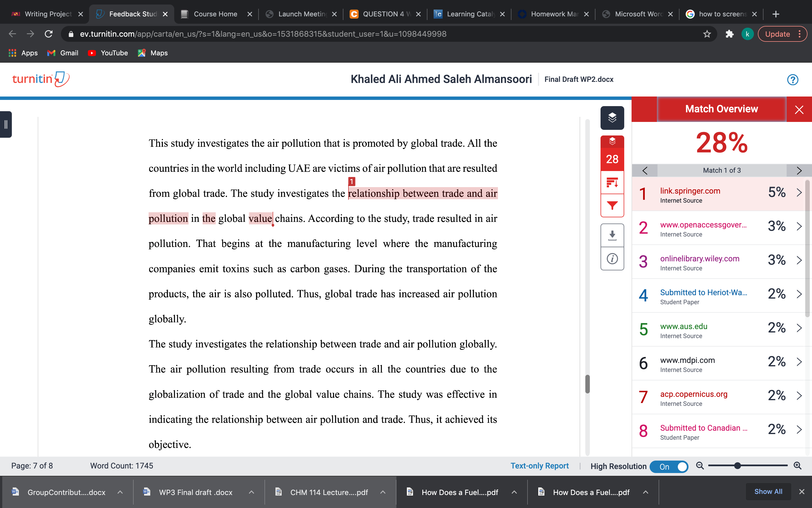Click the zoom slider handle
812x508 pixels.
(x=737, y=466)
